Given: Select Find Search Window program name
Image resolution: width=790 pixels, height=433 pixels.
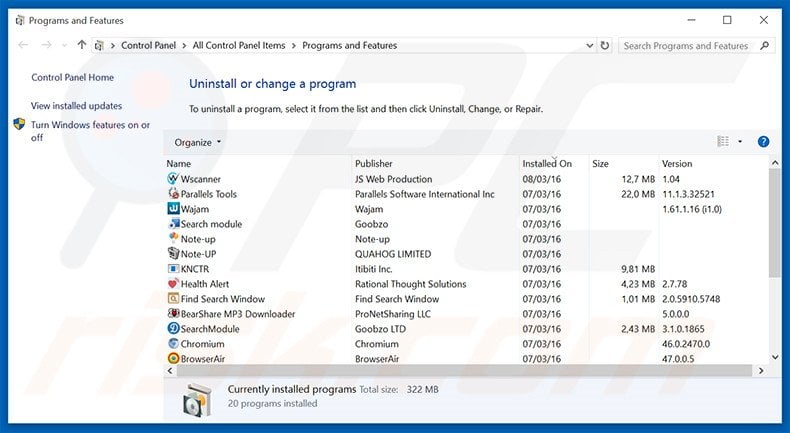Looking at the screenshot, I should point(222,299).
